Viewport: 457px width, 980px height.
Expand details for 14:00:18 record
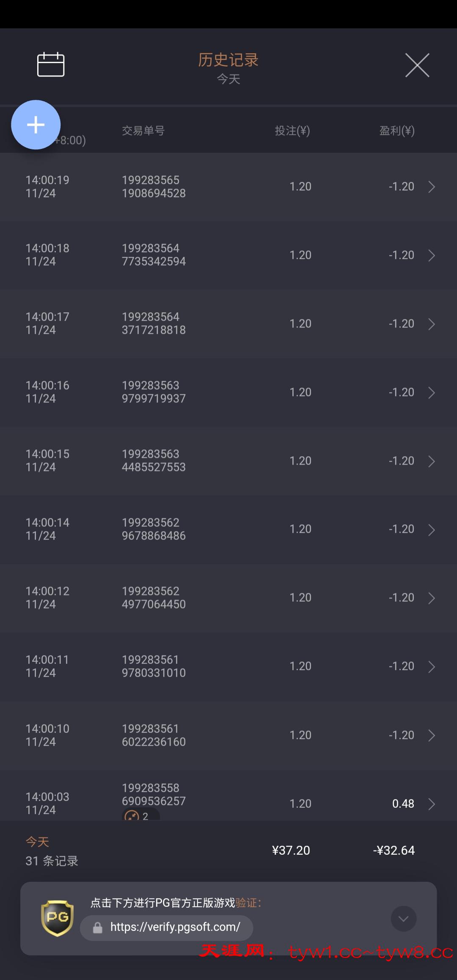coord(431,255)
